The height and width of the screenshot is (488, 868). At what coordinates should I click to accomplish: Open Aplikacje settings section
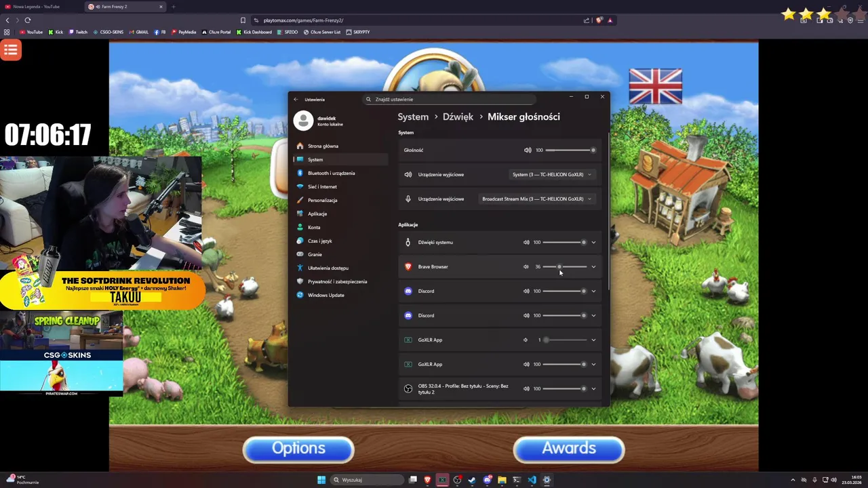click(x=341, y=213)
